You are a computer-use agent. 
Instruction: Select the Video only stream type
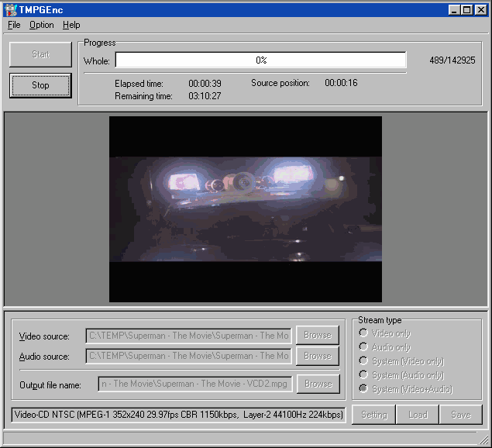pyautogui.click(x=363, y=333)
